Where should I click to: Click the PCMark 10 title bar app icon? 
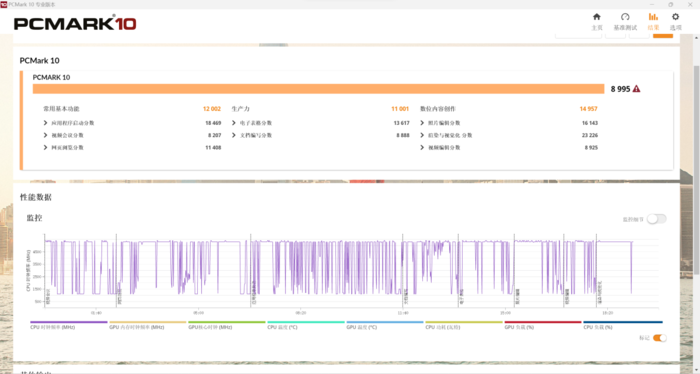click(4, 4)
